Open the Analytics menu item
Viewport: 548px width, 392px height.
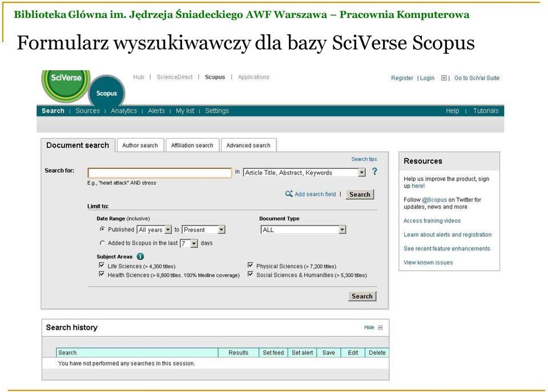tap(124, 111)
